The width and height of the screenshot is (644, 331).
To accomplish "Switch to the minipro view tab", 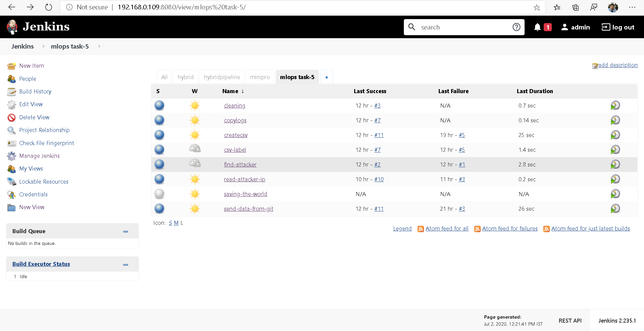I will click(260, 77).
